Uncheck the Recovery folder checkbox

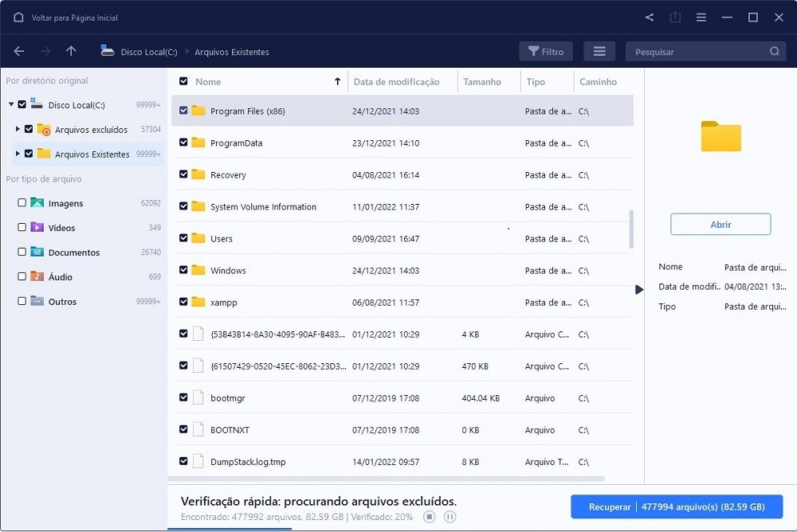pos(183,174)
